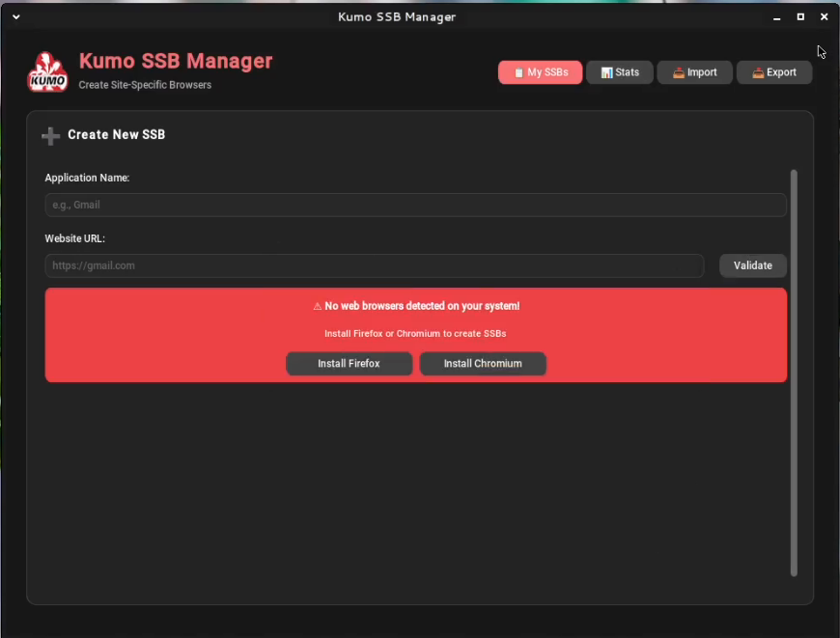Click the Export button
Viewport: 840px width, 638px height.
coord(773,72)
